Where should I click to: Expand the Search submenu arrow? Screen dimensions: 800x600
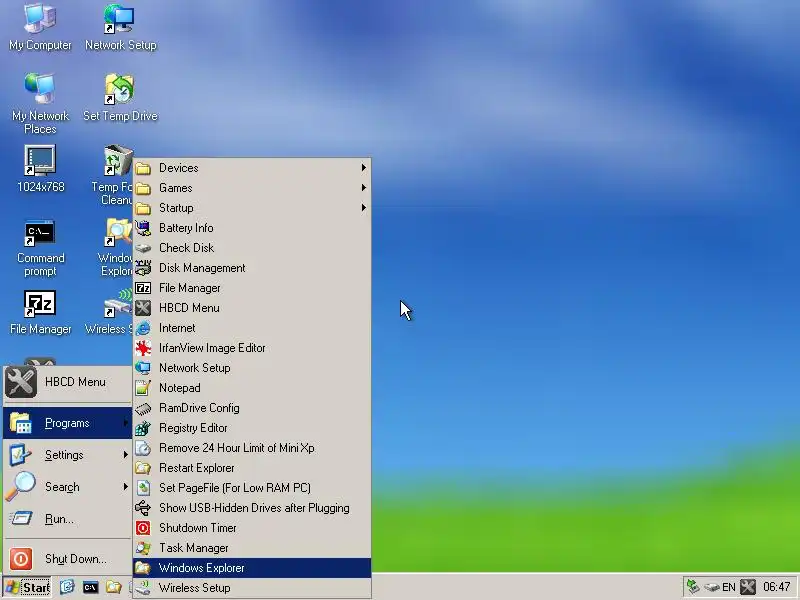coord(126,487)
